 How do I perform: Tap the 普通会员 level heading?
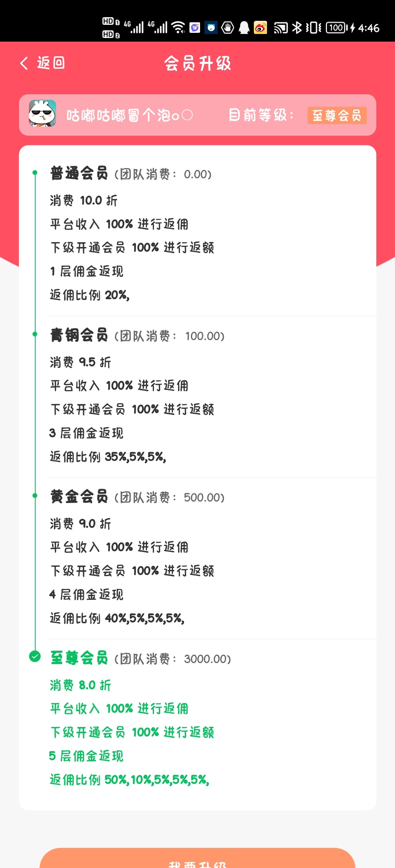pyautogui.click(x=79, y=173)
